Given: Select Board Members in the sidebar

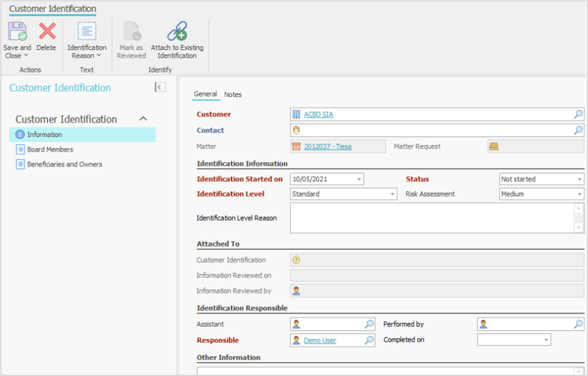Looking at the screenshot, I should click(50, 149).
